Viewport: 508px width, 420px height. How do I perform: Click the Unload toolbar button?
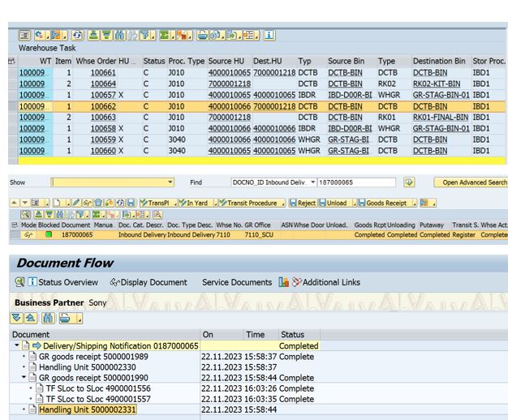(x=337, y=203)
